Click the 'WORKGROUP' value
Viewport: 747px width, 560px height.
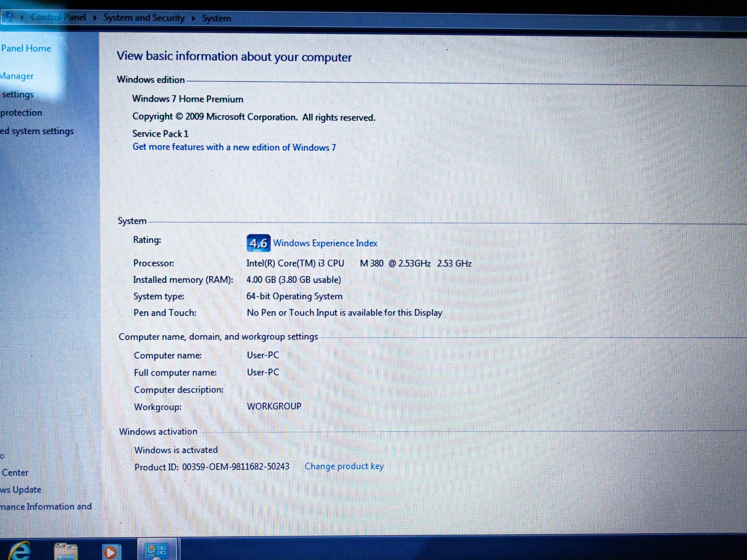[x=274, y=406]
